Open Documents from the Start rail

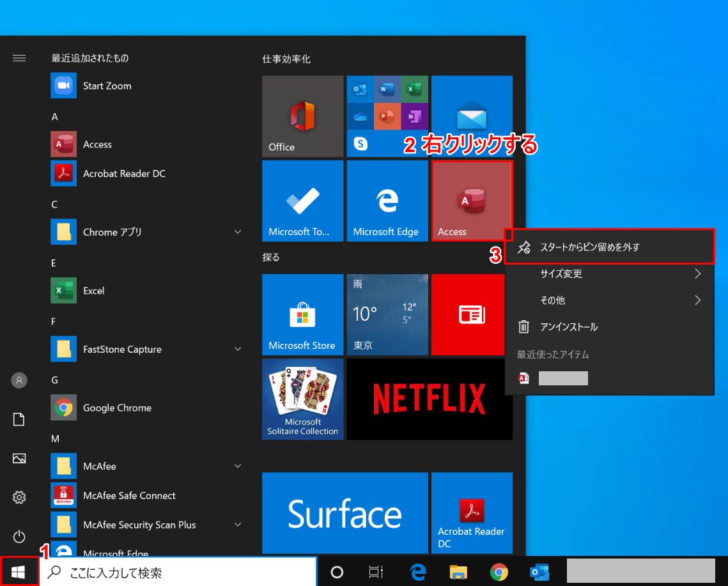[x=19, y=419]
